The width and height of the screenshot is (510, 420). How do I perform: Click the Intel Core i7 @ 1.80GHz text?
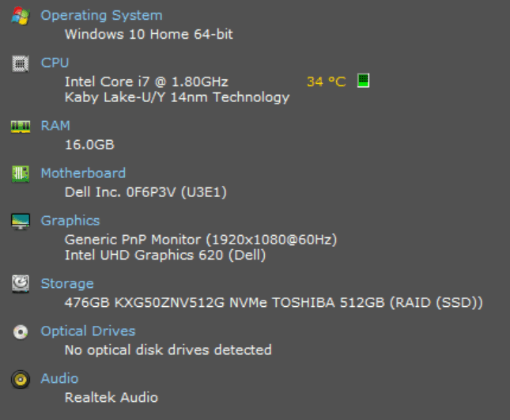pos(146,81)
